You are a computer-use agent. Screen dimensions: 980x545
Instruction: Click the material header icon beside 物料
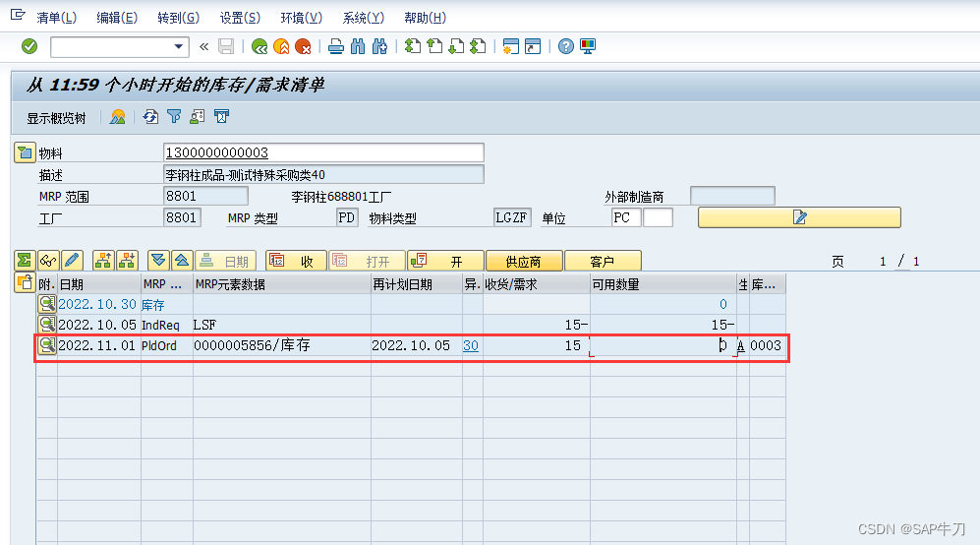25,152
